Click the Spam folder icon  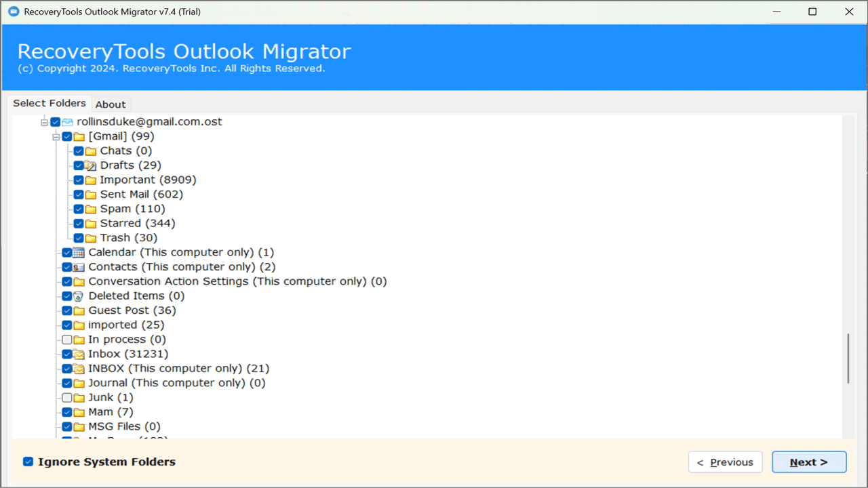[x=91, y=209]
